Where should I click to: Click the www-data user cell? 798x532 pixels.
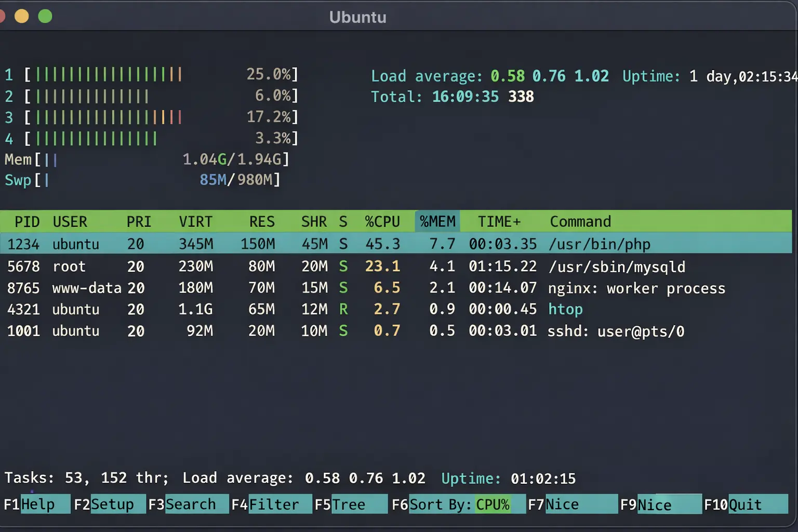coord(87,288)
